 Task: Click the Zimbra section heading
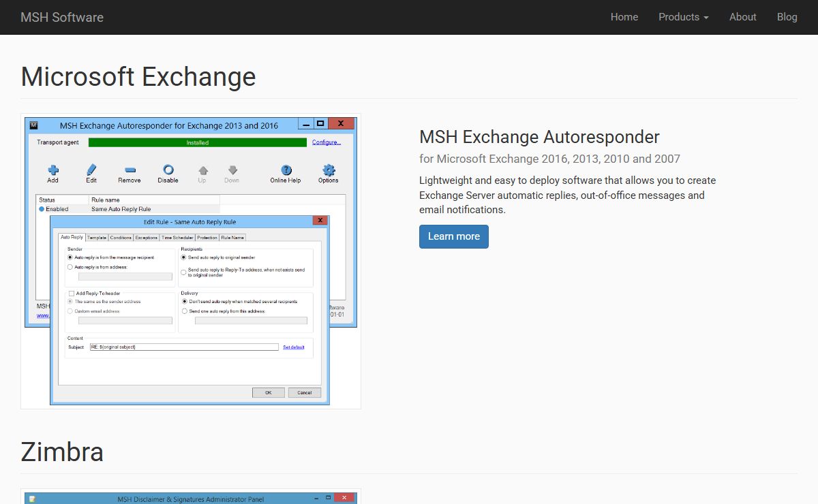click(x=62, y=452)
